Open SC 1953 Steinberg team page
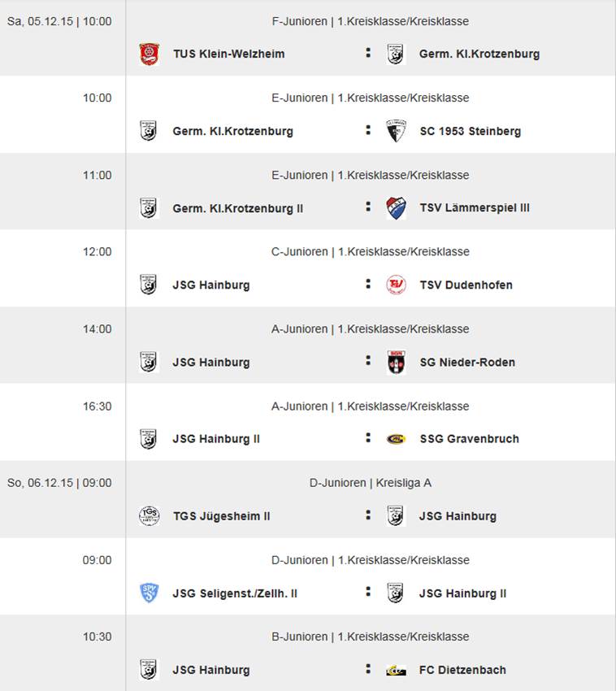 pyautogui.click(x=470, y=132)
